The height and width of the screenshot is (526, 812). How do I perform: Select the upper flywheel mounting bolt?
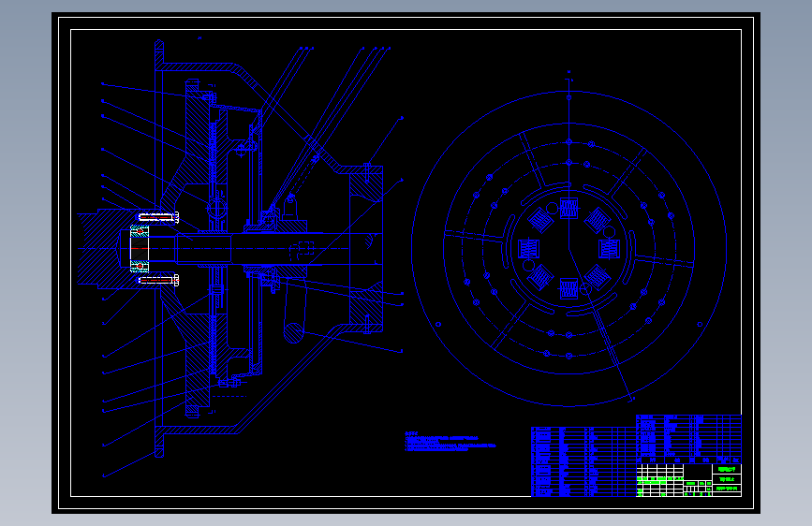[158, 217]
